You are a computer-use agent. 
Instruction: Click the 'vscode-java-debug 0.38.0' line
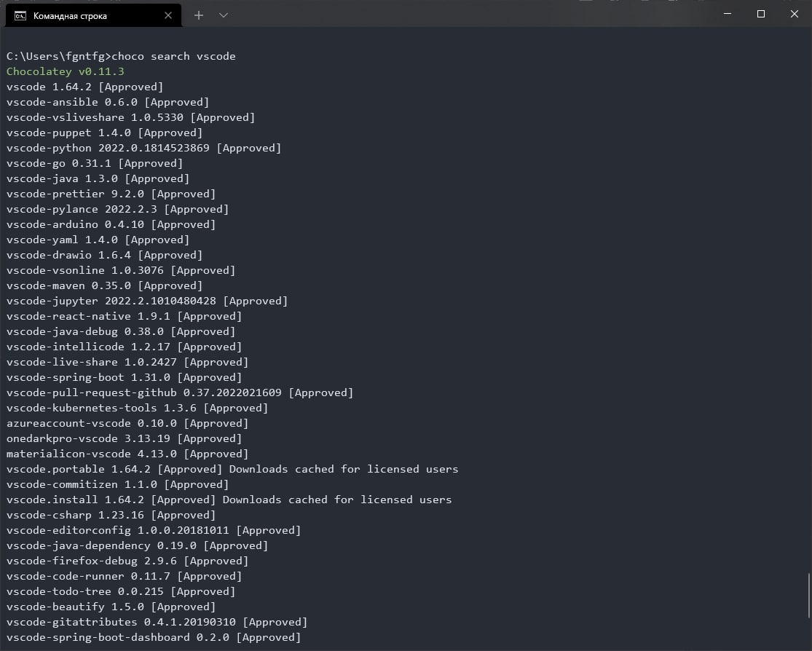(x=121, y=331)
